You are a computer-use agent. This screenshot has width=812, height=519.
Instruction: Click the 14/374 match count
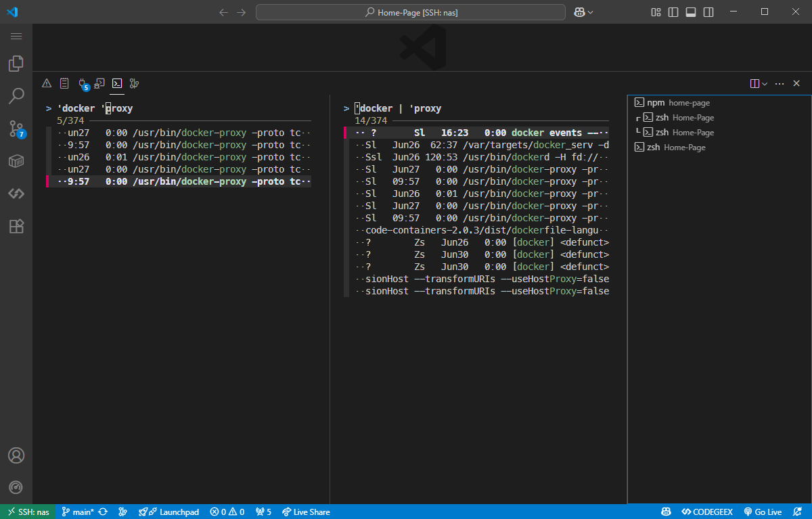(371, 120)
